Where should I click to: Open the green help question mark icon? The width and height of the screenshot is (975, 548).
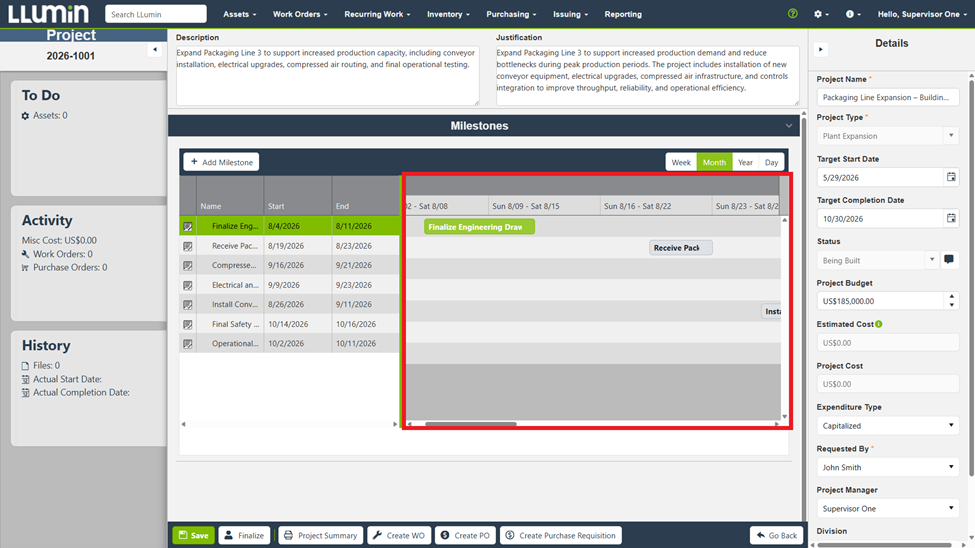point(792,14)
